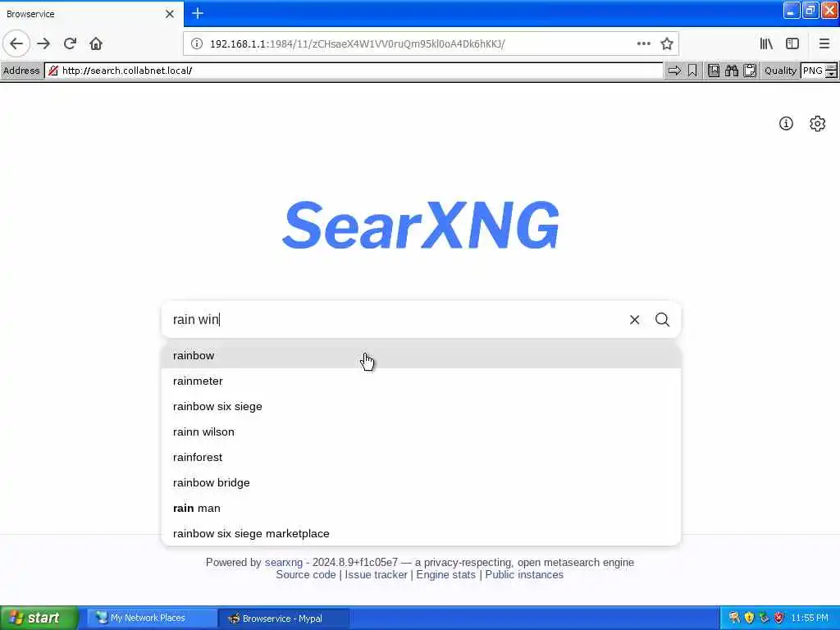Screen dimensions: 840x630
Task: Choose the 'rainmeter' suggestion
Action: [421, 381]
